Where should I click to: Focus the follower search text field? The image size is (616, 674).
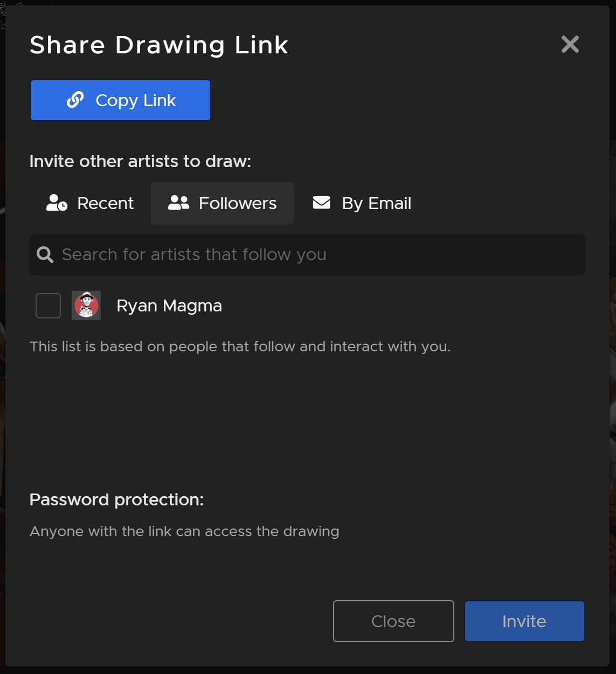click(x=318, y=255)
